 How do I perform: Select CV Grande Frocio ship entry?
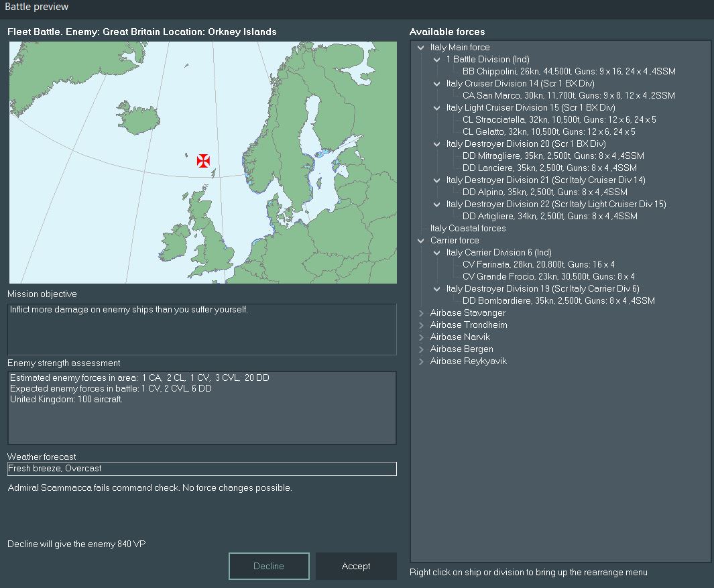(548, 276)
